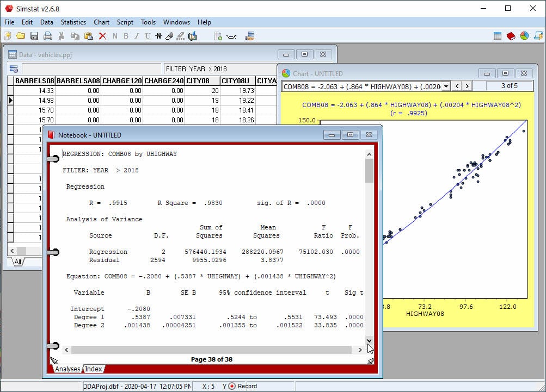The image size is (546, 392).
Task: Switch to the Index tab in the Notebook
Action: [92, 369]
